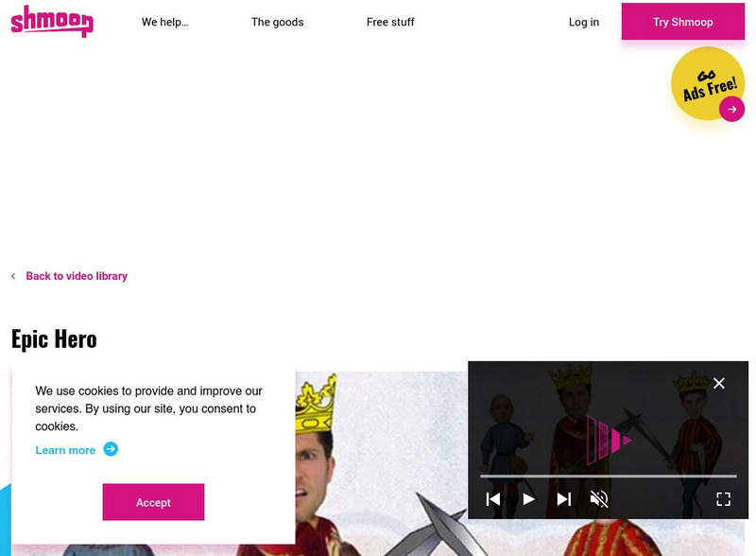Click the Learn more arrow circle icon
Viewport: 756px width, 556px height.
pos(111,449)
